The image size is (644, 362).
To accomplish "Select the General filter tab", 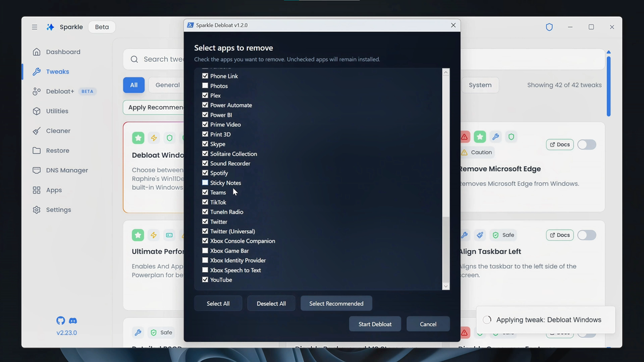I will tap(167, 85).
